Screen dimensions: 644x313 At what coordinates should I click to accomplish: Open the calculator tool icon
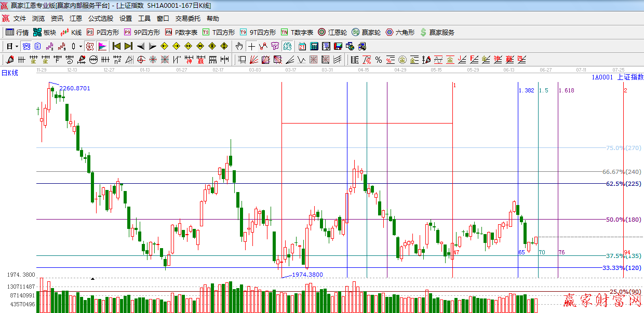coord(314,46)
